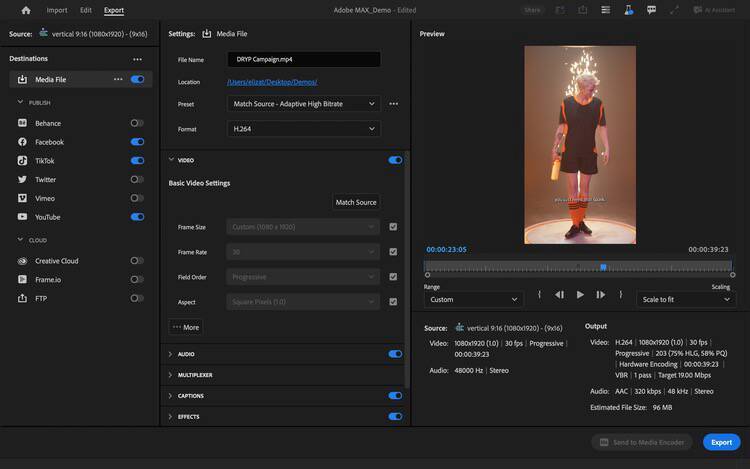Viewport: 750px width, 469px height.
Task: Open the Destinations panel ellipsis menu
Action: tap(137, 59)
